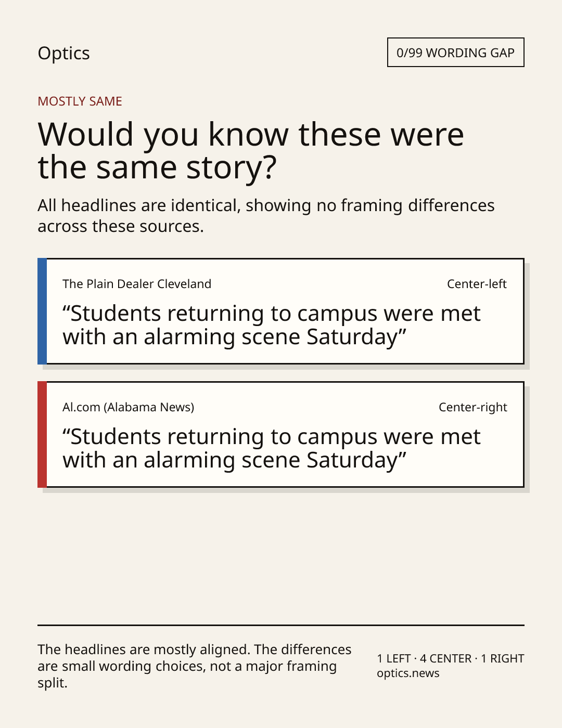Open the Al.com Alabama News headline card
This screenshot has height=728, width=562.
click(x=281, y=434)
